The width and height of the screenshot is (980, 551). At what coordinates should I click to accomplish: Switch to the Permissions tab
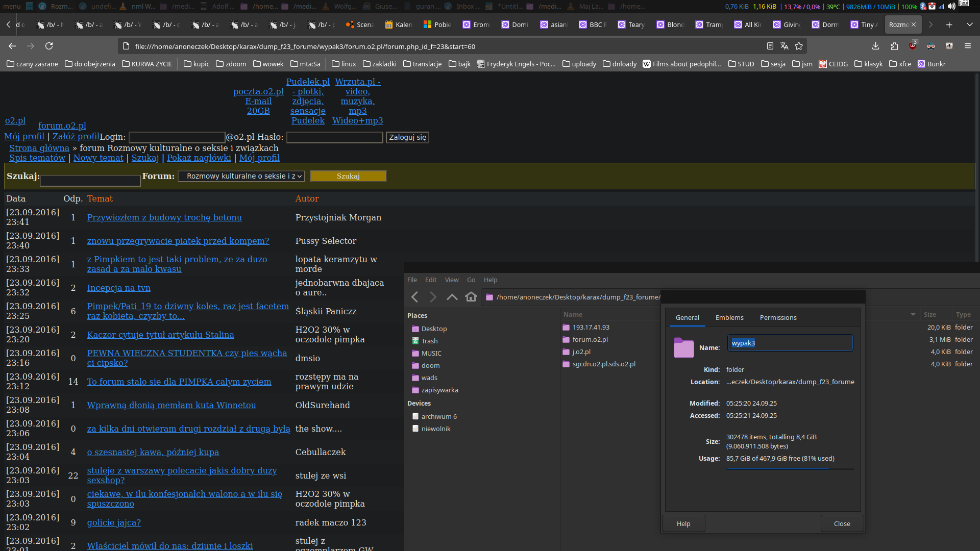tap(778, 317)
